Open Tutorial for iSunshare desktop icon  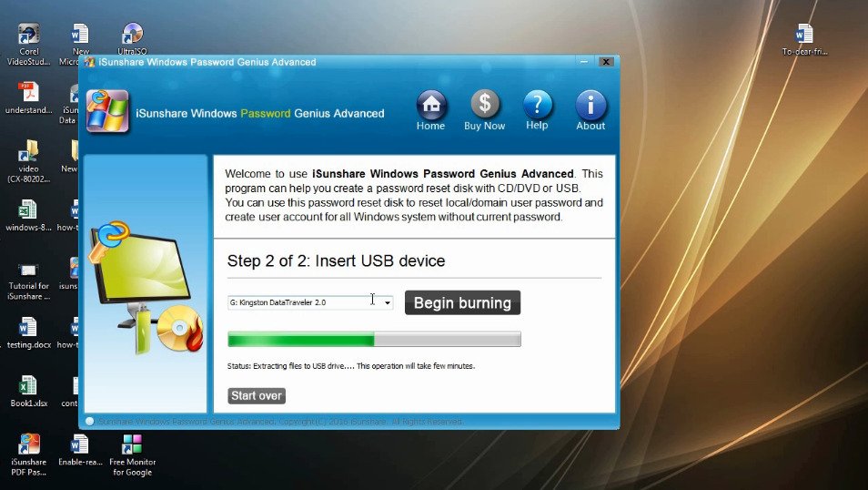click(29, 280)
